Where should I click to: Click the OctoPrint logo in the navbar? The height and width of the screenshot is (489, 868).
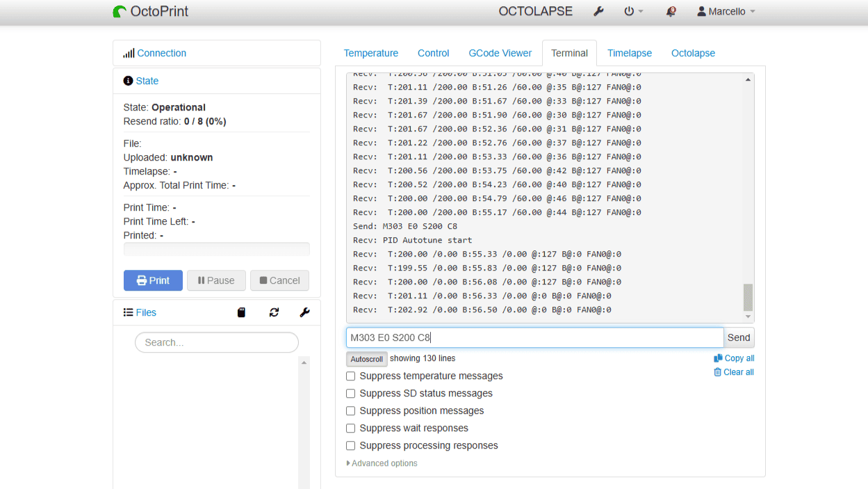tap(151, 12)
